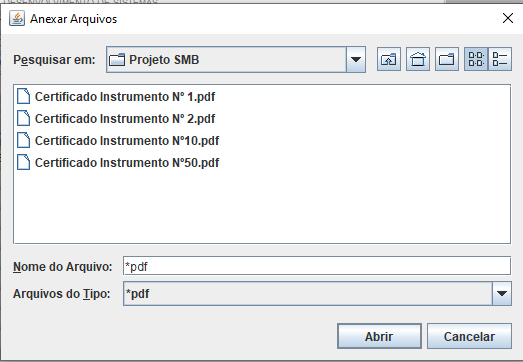The image size is (523, 362).
Task: Select file icon of Certificado Instrumento N° 1.pdf
Action: click(23, 96)
